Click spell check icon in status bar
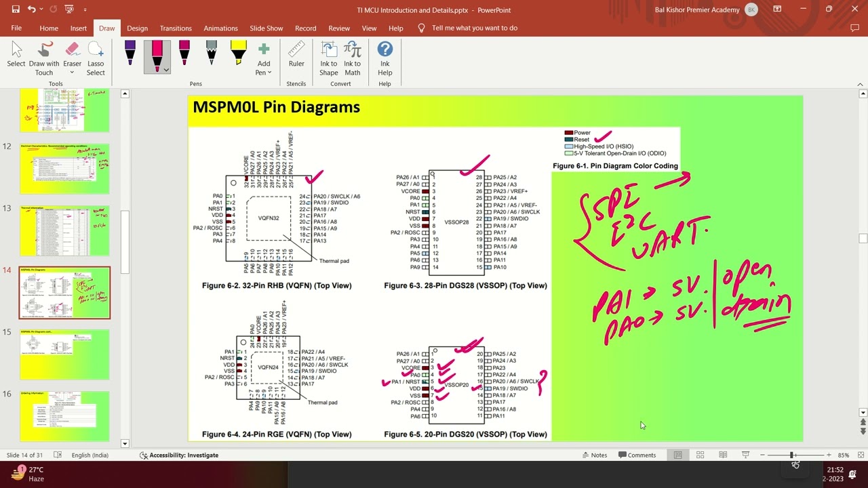The image size is (868, 488). pos(58,455)
